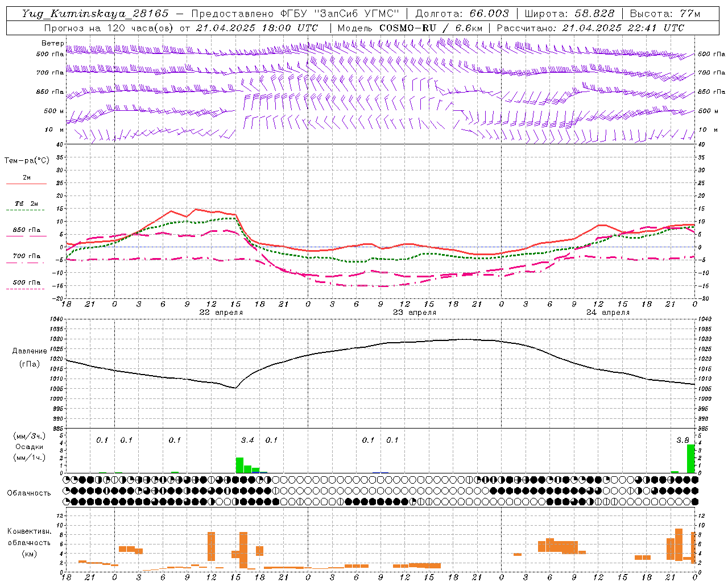Click the convective cloud unit '(км)'
The image size is (728, 582).
[x=29, y=553]
